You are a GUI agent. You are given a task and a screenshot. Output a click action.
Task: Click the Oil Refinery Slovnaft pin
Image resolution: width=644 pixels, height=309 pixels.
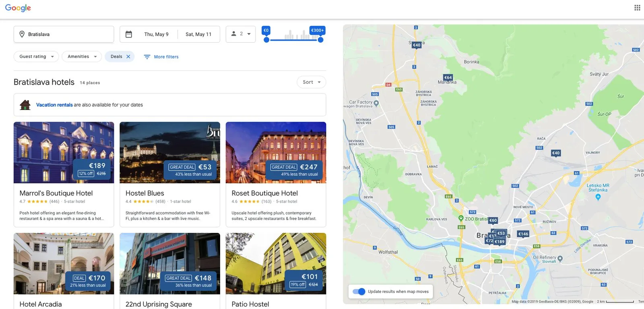point(560,259)
